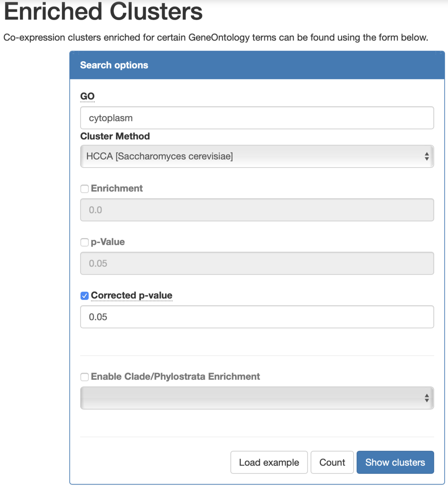Click the Corrected p-value input field
Viewport: 448px width, 486px height.
(257, 317)
